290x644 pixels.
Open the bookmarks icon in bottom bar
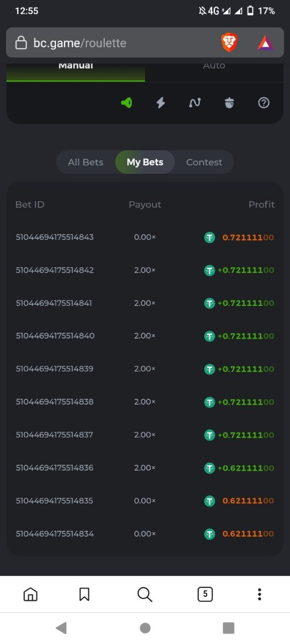coord(84,594)
